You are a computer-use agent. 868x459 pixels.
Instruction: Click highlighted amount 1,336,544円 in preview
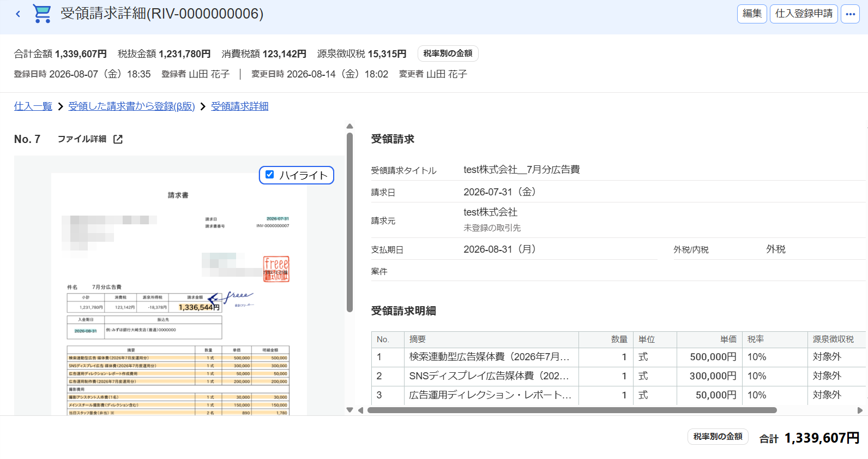(198, 307)
